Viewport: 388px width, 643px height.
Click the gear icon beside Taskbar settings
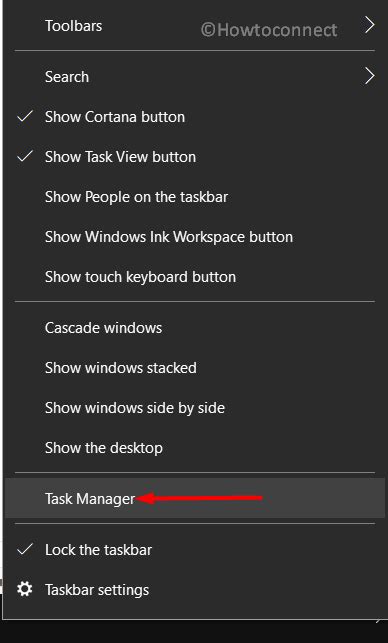(x=25, y=590)
